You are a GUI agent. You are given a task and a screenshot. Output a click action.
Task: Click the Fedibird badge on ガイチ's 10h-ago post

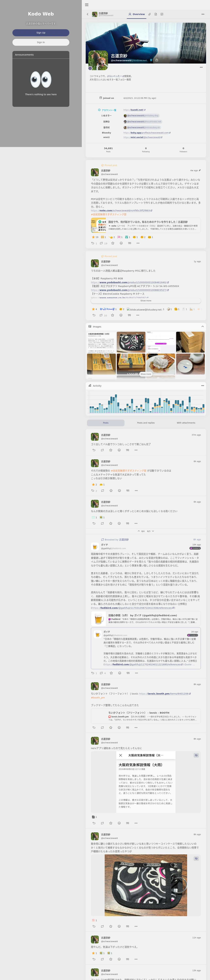(x=195, y=548)
